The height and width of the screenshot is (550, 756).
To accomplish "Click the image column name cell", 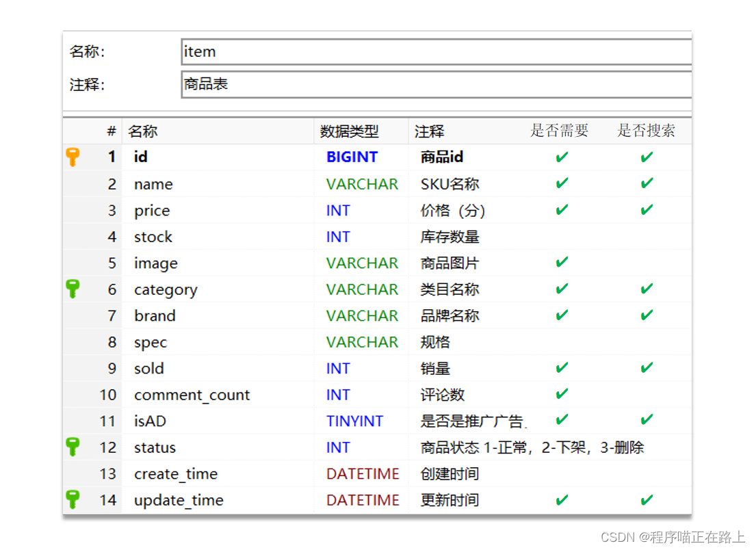I will 156,263.
